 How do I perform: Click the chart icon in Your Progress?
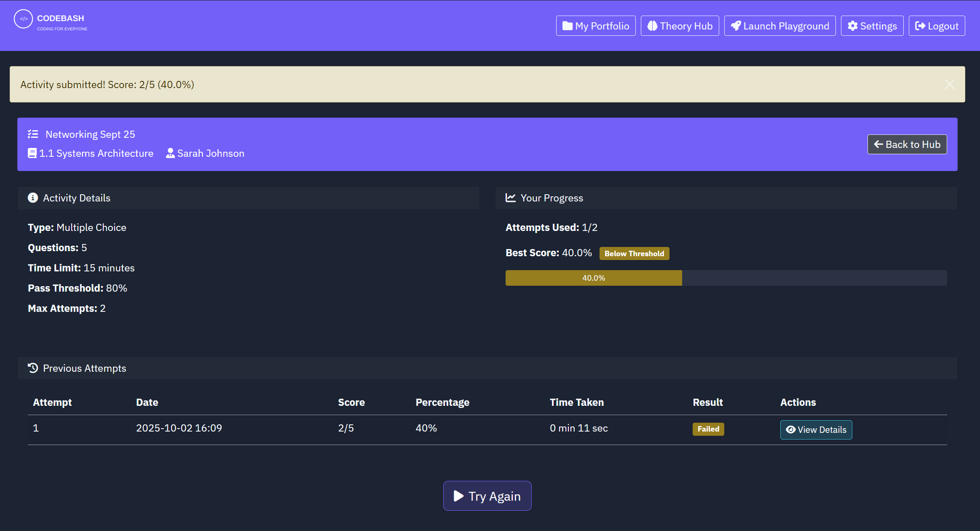(x=511, y=198)
